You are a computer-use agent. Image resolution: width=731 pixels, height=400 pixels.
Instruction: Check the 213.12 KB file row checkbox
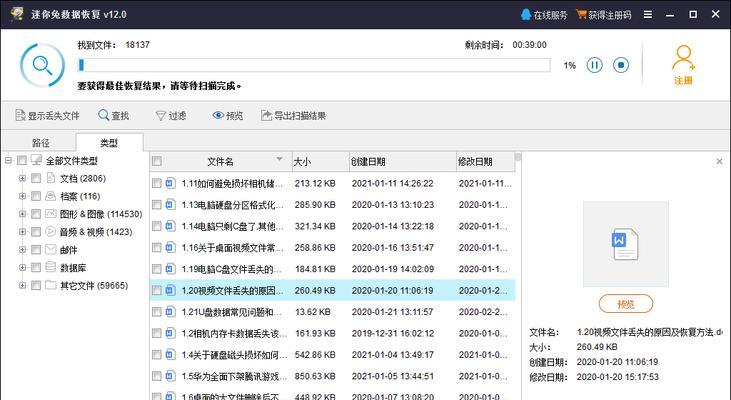tap(157, 183)
